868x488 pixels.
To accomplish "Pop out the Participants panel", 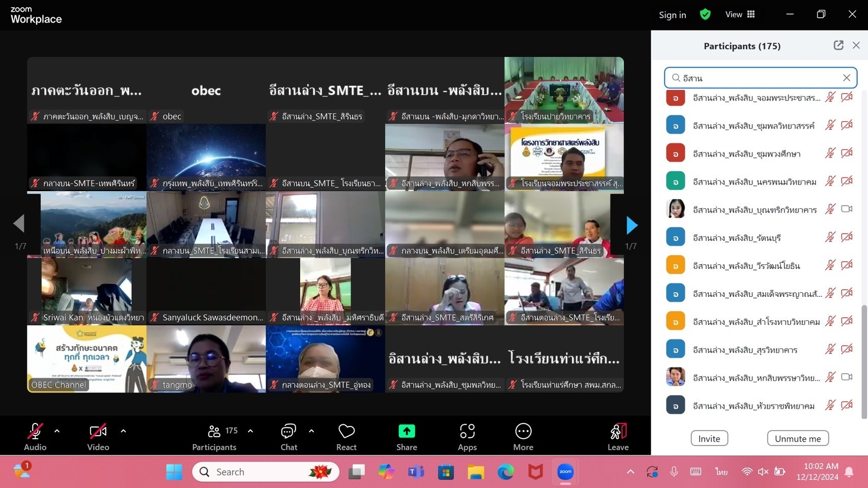I will 838,45.
